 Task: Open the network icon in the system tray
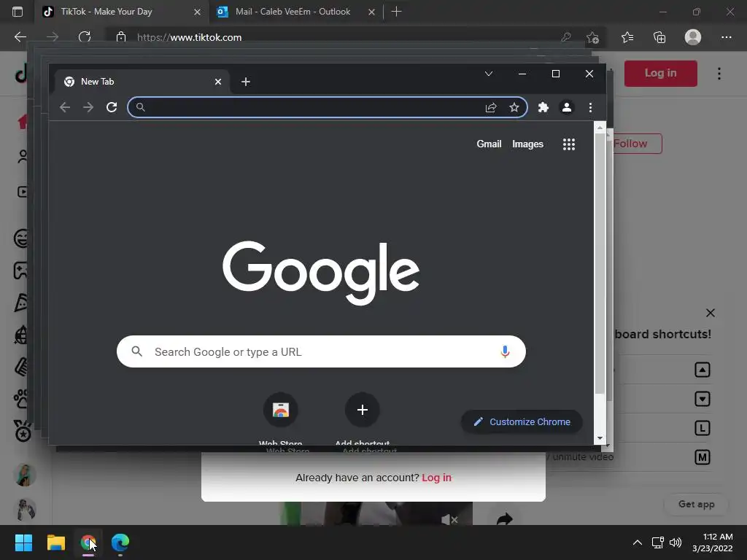[x=658, y=542]
